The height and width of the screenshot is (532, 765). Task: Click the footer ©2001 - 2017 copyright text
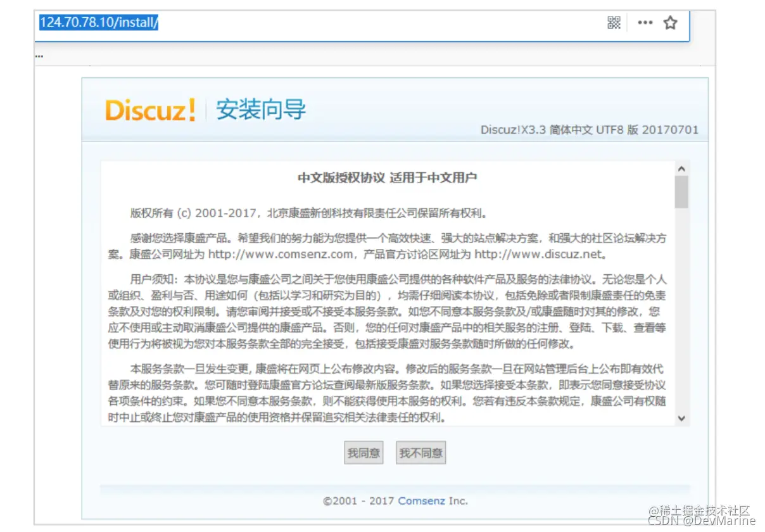tap(395, 501)
